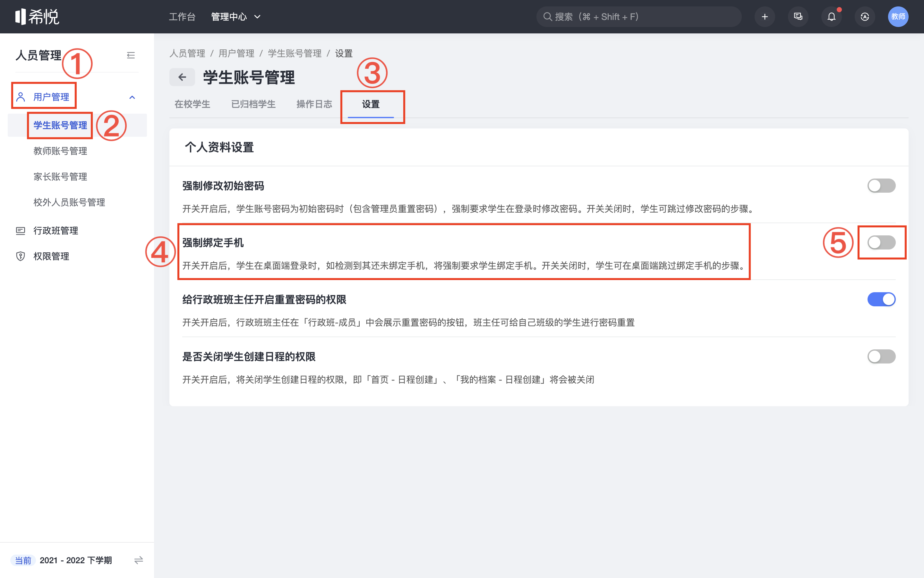Click the 强制修改初始密码 title
Screen dimensions: 924x578
[x=223, y=186]
